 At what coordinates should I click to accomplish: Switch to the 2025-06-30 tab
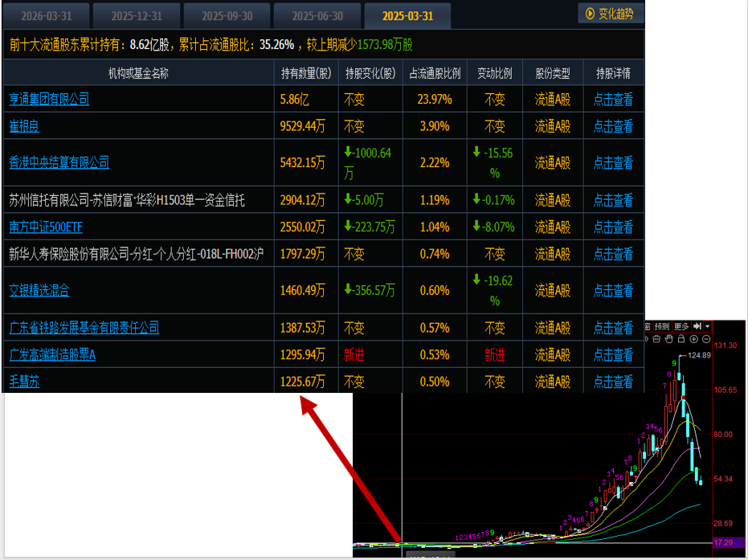pyautogui.click(x=317, y=16)
